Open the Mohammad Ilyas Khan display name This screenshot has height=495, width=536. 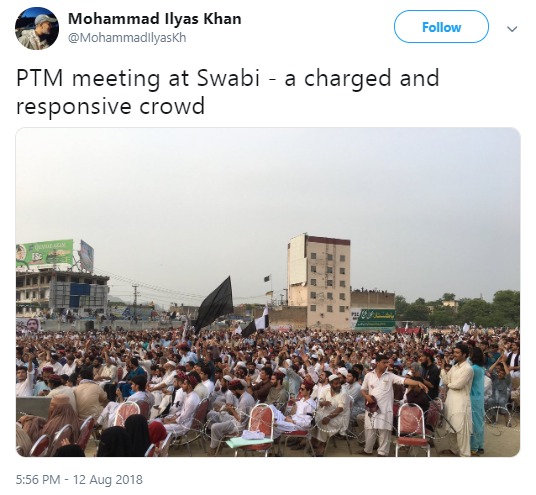point(155,19)
